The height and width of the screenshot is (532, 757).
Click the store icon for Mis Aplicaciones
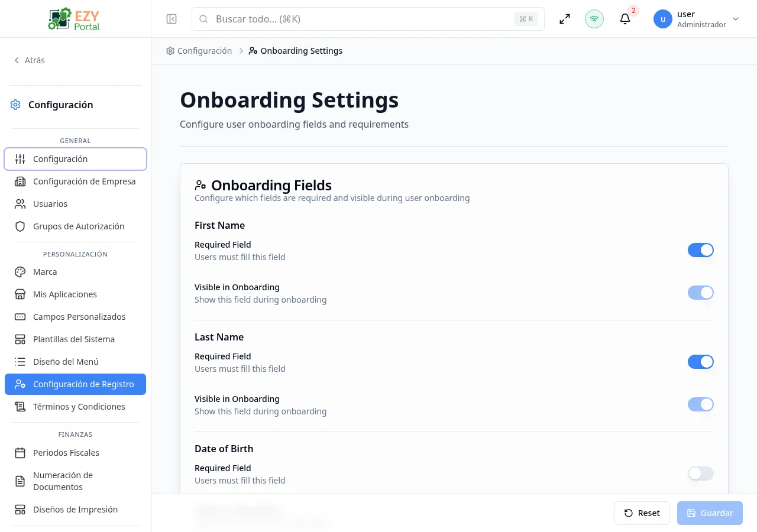pyautogui.click(x=20, y=294)
